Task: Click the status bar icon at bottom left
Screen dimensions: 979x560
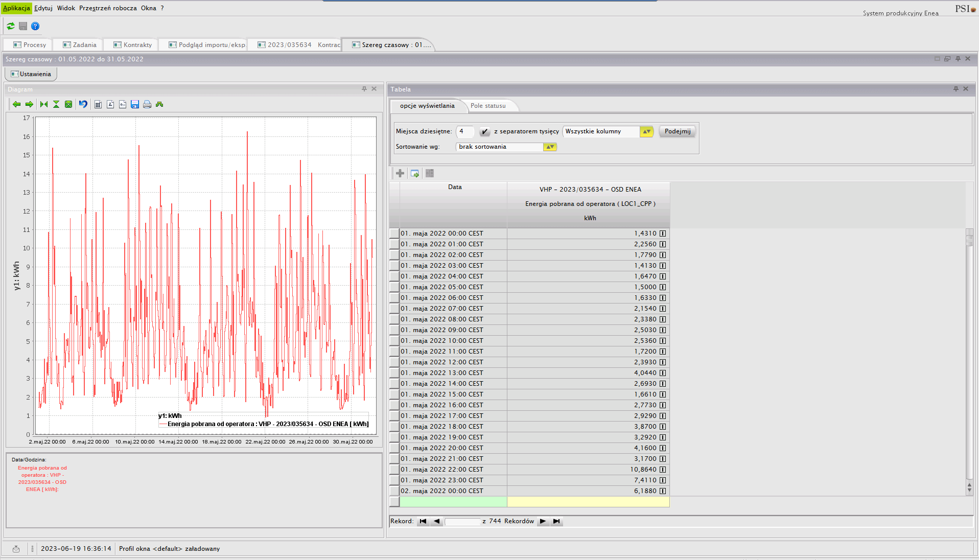Action: tap(16, 549)
